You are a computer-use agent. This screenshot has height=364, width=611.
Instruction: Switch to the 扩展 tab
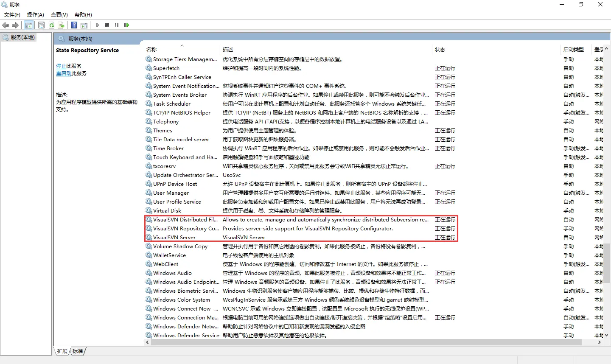pyautogui.click(x=62, y=351)
